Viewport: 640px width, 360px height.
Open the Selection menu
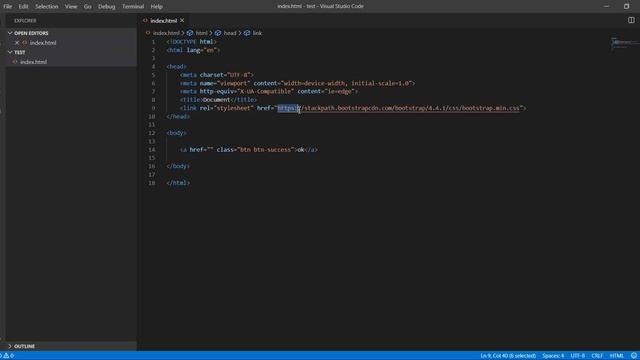47,7
